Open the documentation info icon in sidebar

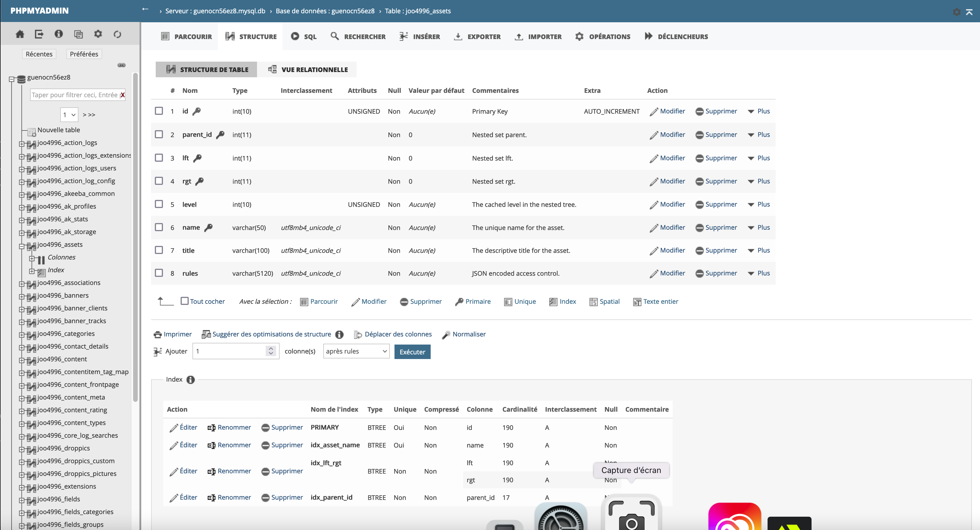point(58,34)
